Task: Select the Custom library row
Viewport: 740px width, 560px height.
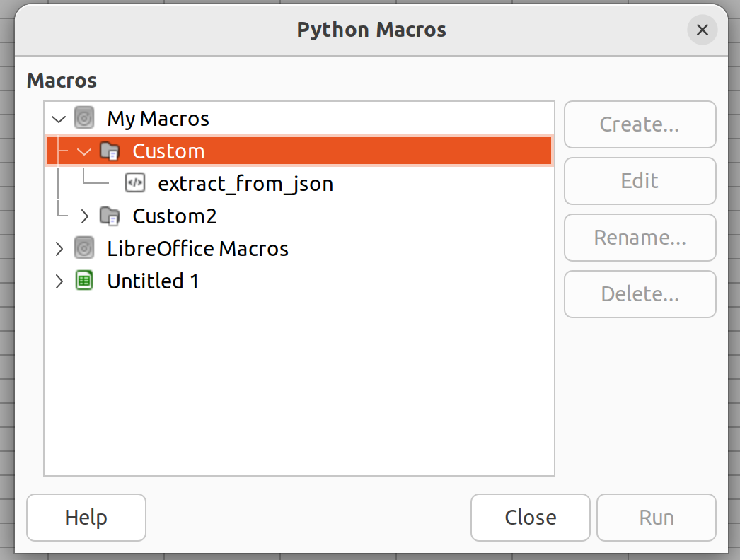Action: tap(299, 151)
